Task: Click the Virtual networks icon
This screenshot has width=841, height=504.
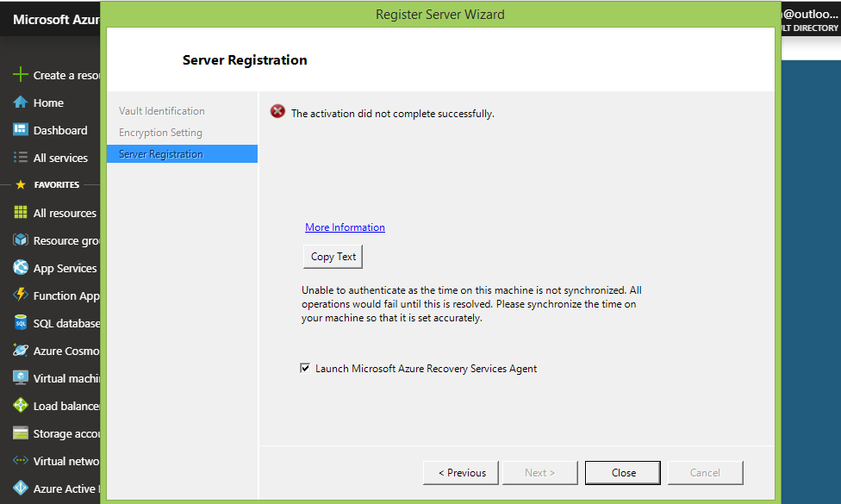Action: click(x=21, y=460)
